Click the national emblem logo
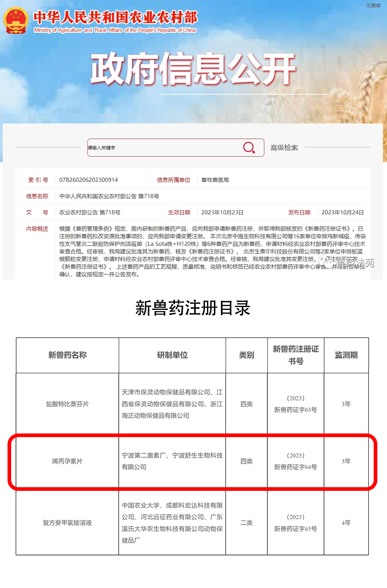The height and width of the screenshot is (588, 387). (x=16, y=21)
